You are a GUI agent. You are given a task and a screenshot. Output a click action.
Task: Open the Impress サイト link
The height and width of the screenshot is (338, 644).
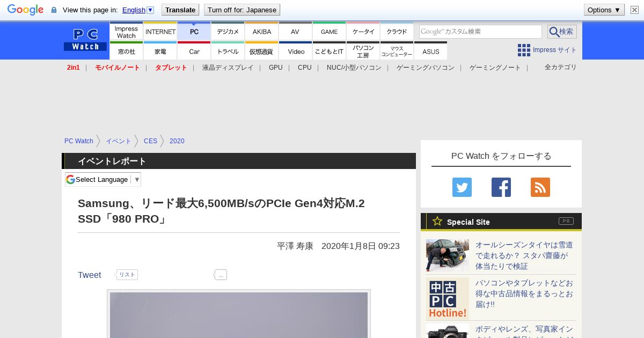tap(555, 50)
